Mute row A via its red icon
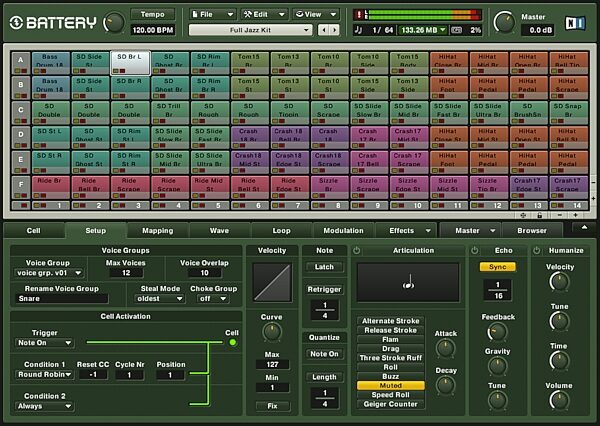Image resolution: width=600 pixels, height=426 pixels. pos(24,71)
